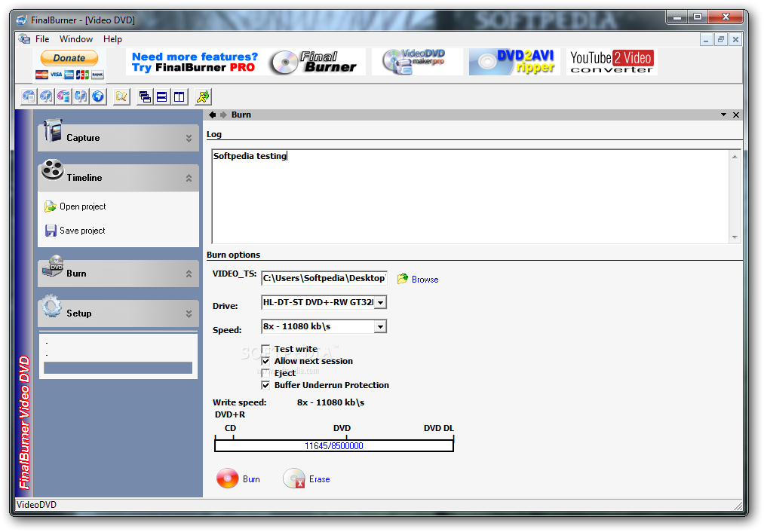Click the VIDEO_TS path field
This screenshot has height=532, width=764.
point(324,278)
